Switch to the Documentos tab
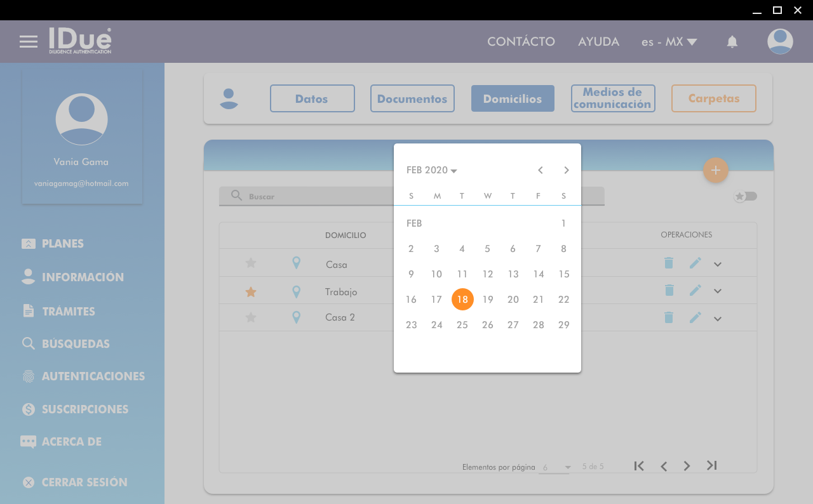The width and height of the screenshot is (813, 504). pos(412,98)
